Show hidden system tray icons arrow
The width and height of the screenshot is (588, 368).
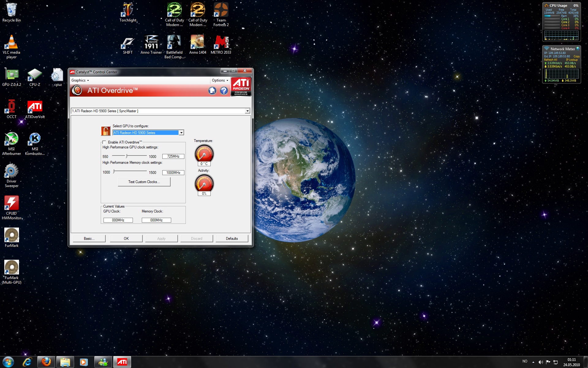(x=533, y=362)
